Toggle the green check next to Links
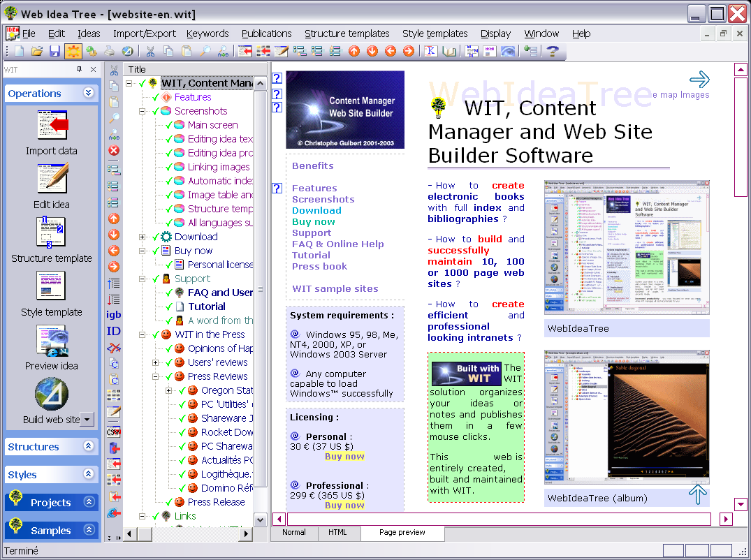751x560 pixels. (x=156, y=516)
